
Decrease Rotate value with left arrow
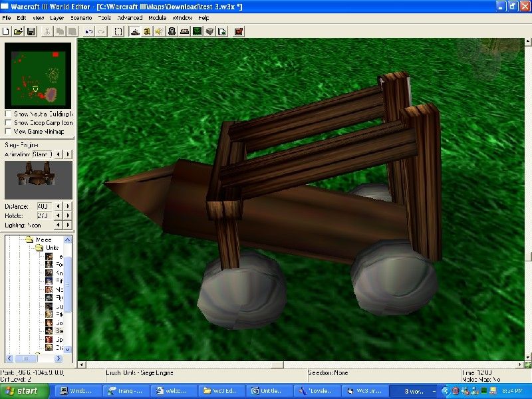click(x=59, y=215)
